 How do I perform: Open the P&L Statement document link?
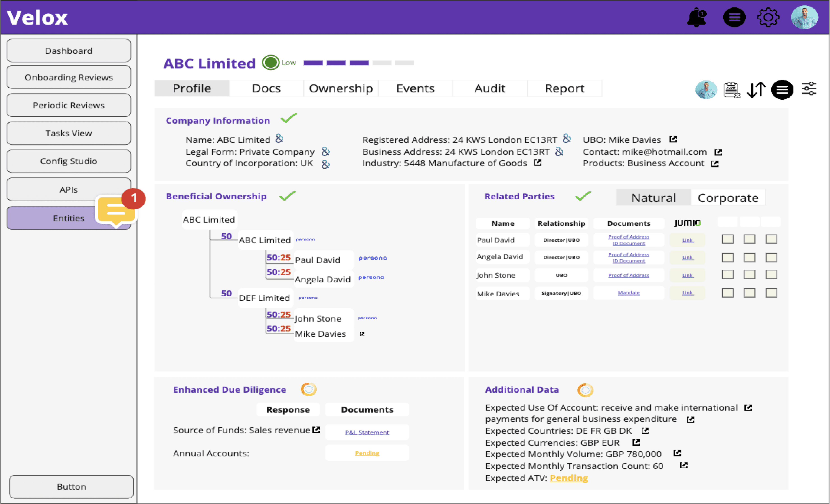coord(367,432)
